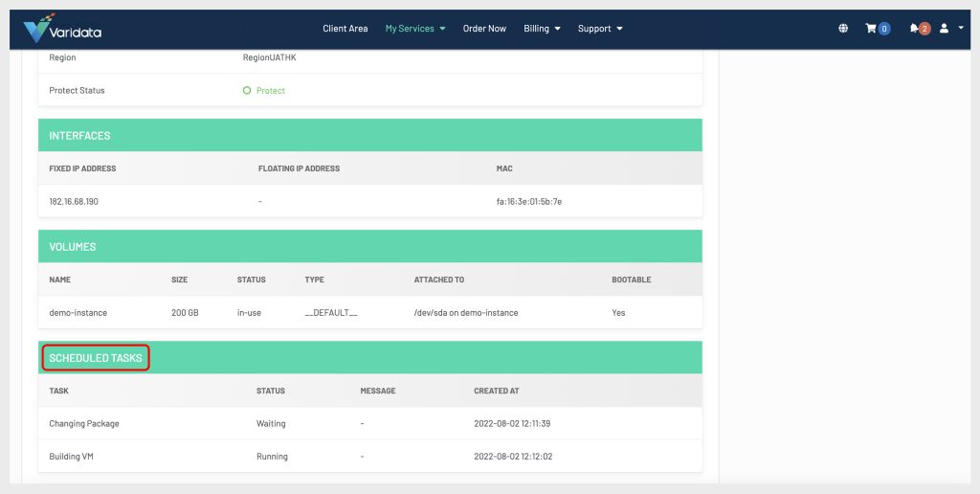Expand the Support dropdown menu
Image resolution: width=980 pixels, height=494 pixels.
600,29
